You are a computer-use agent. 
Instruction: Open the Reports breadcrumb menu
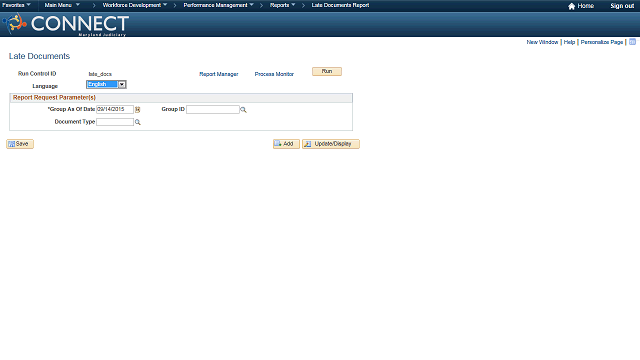tap(282, 5)
